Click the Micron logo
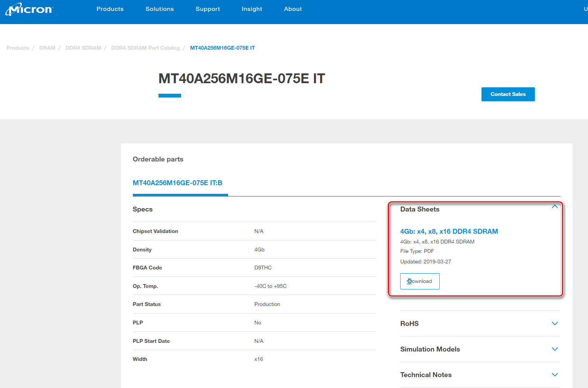This screenshot has width=588, height=388. coord(29,9)
